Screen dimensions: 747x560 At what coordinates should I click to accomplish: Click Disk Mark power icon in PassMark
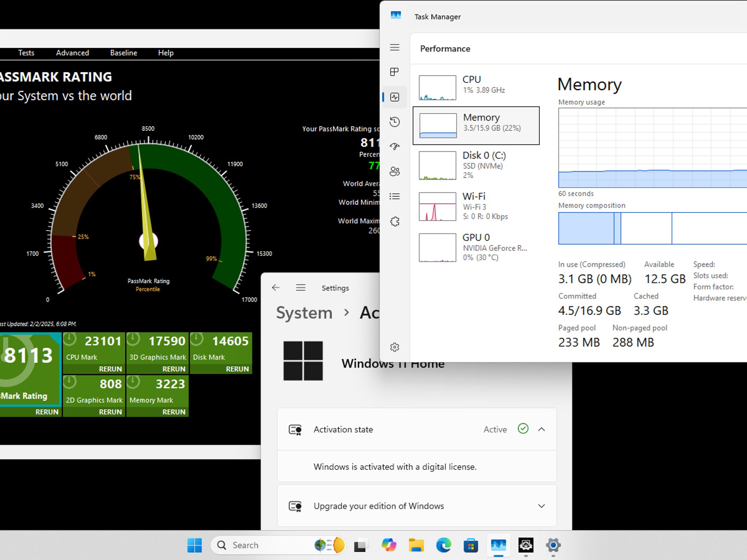pyautogui.click(x=197, y=339)
